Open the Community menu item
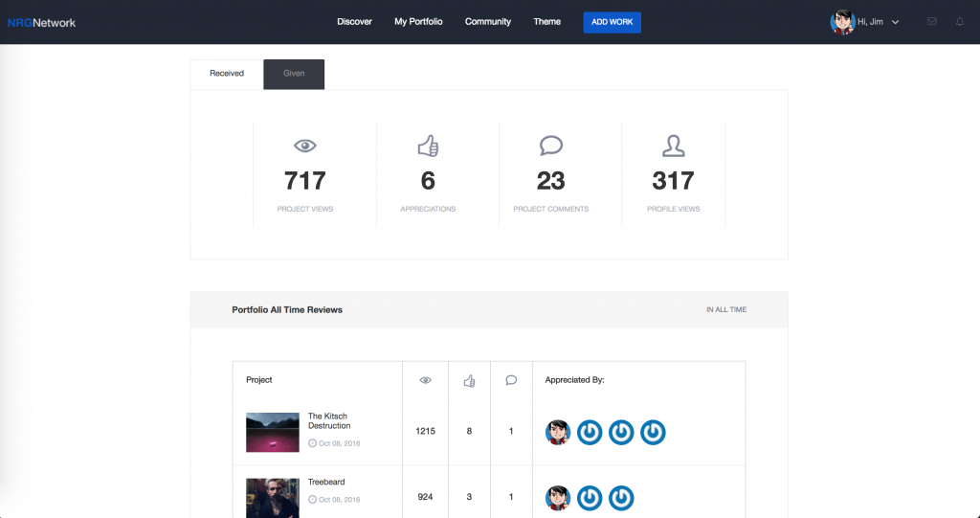Screen dimensions: 980x518 [x=487, y=22]
